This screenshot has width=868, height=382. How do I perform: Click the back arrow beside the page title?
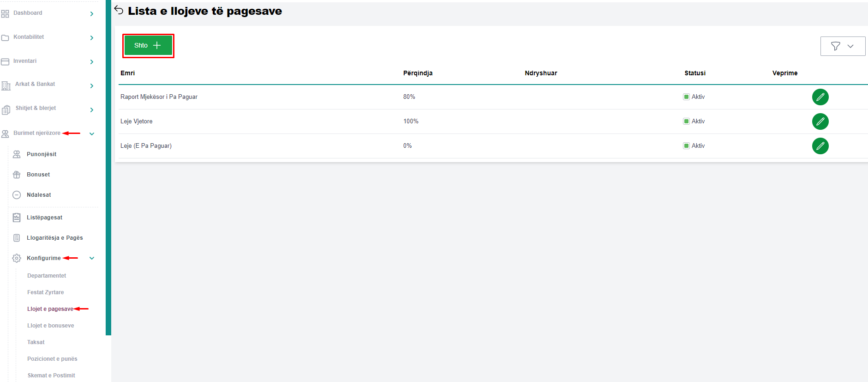point(119,10)
